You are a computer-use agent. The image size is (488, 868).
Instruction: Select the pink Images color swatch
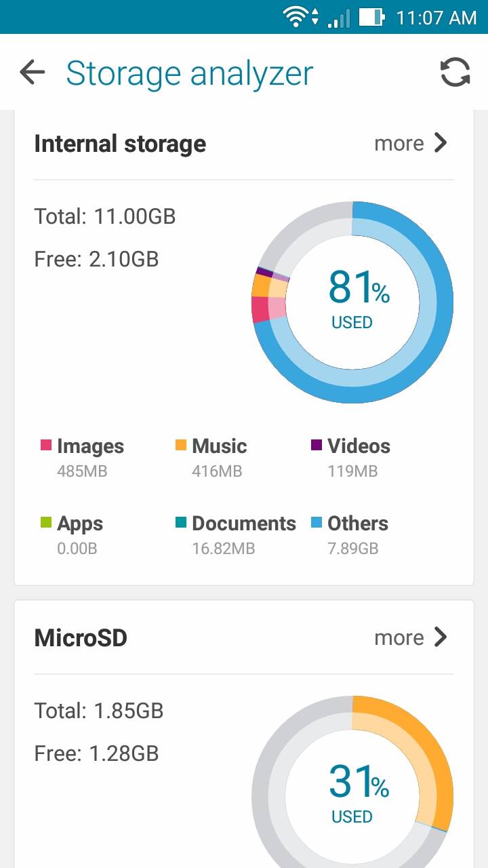click(46, 446)
